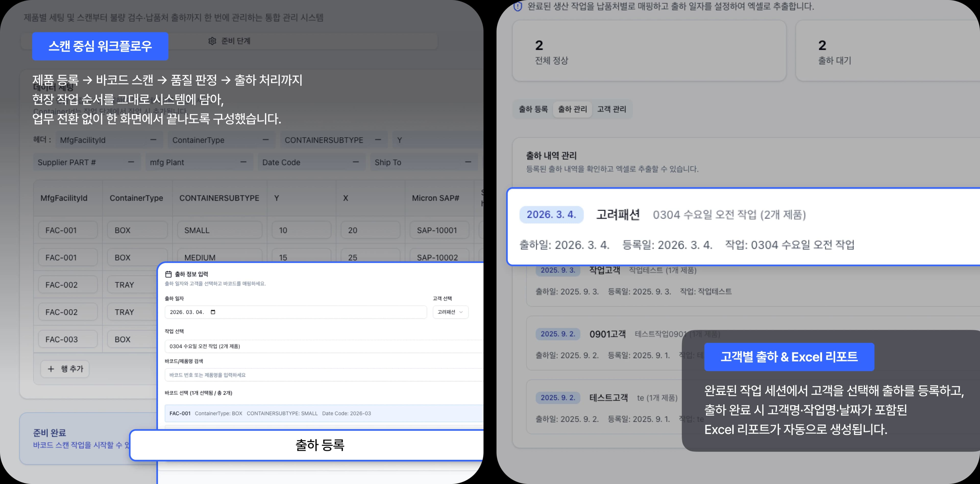Click the calendar icon next to 출하 정보 입력
Viewport: 980px width, 484px height.
click(x=168, y=274)
